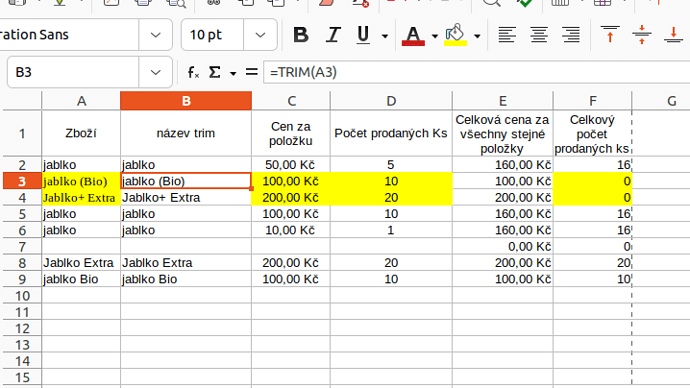The image size is (690, 388).
Task: Click the Sum (Σ) icon
Action: tap(215, 72)
